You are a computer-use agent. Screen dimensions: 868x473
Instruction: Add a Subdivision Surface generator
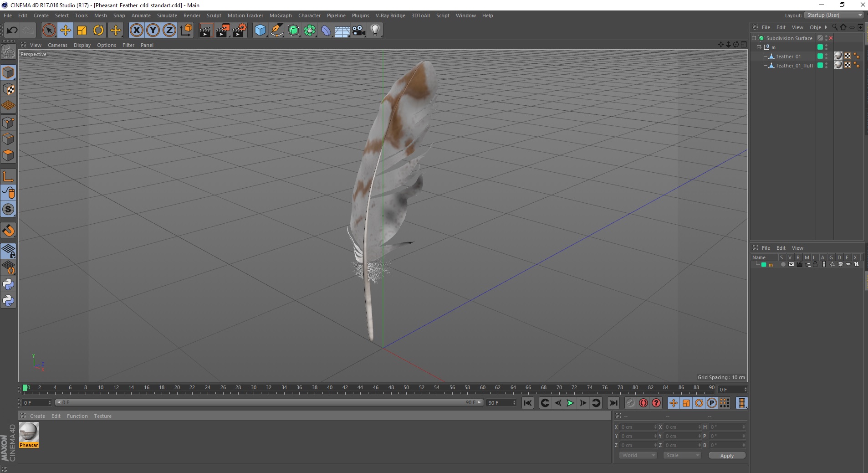(294, 31)
